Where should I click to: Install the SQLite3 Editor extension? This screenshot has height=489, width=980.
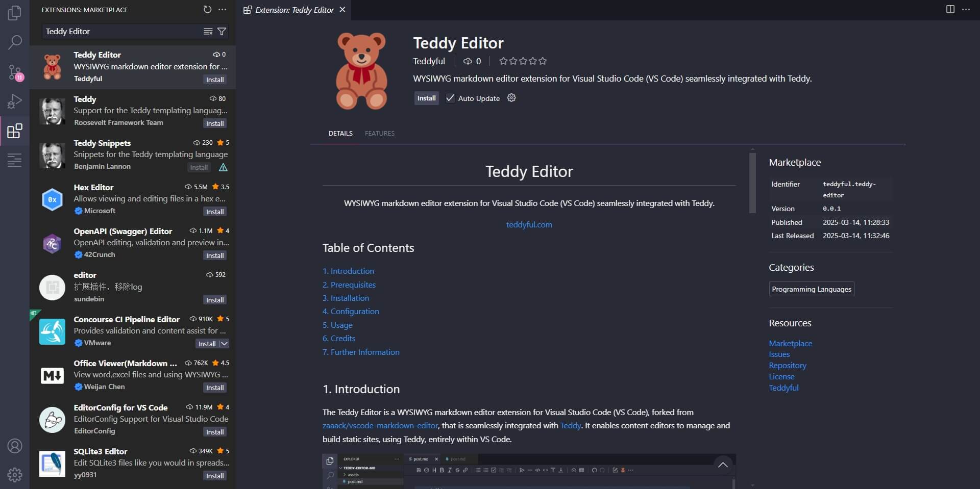click(215, 476)
